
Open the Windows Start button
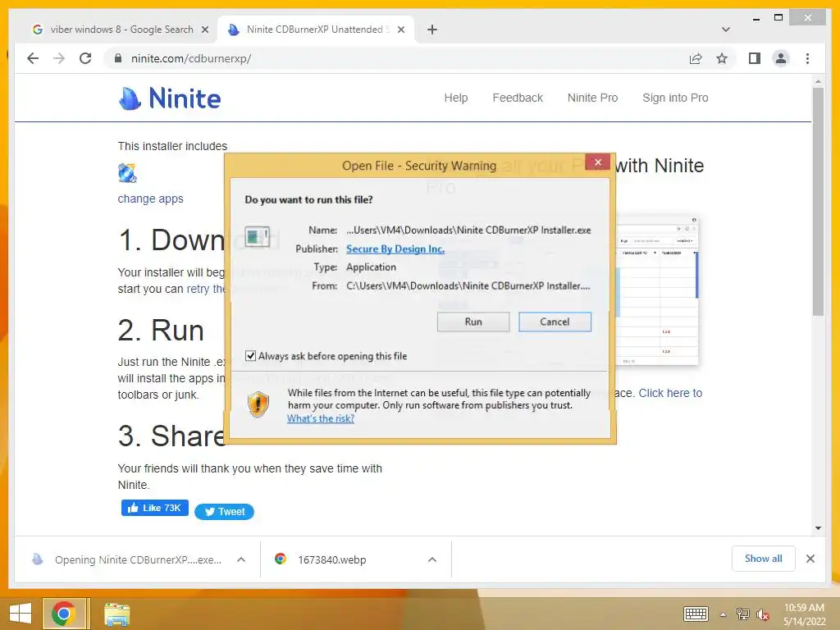21,614
